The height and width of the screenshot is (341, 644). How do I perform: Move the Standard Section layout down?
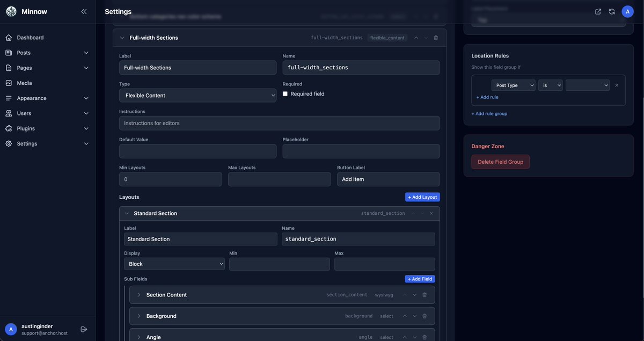(x=422, y=213)
